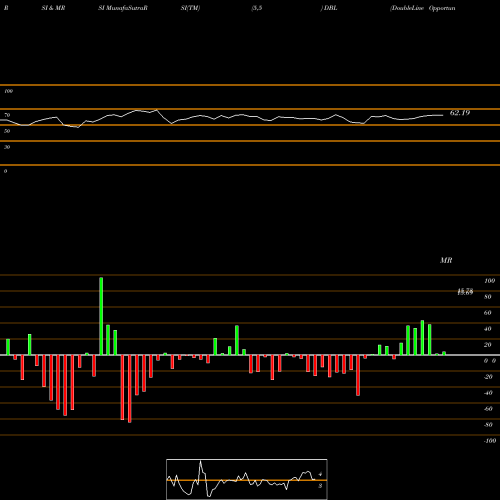This screenshot has width=500, height=500.
Task: Click the "SI MunafaSutraR" header text
Action: click(123, 8)
